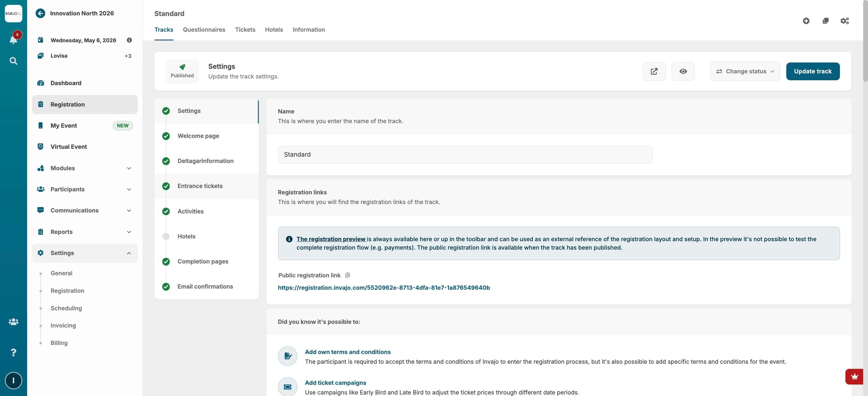
Task: Switch to the Tickets tab
Action: point(245,30)
